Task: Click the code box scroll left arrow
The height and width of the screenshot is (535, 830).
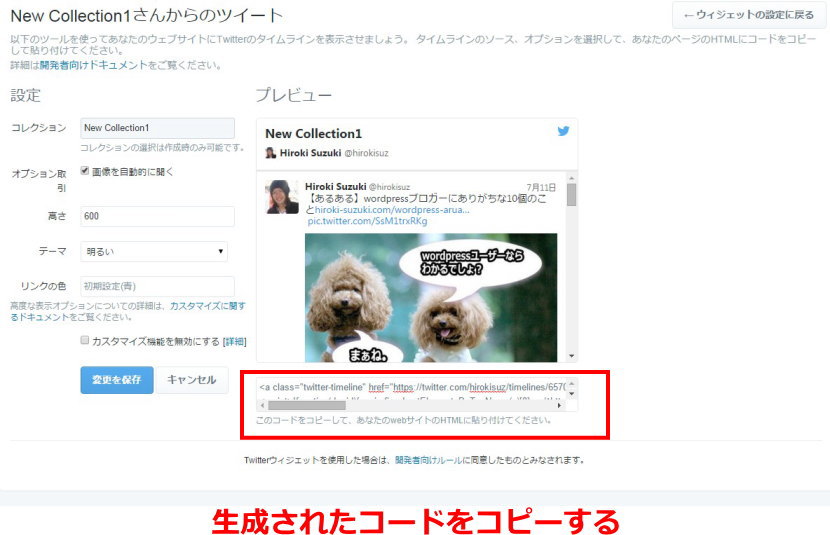Action: click(262, 405)
